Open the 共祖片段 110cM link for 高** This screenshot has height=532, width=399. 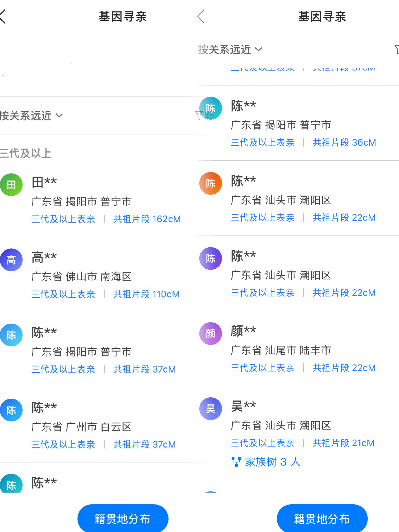(x=146, y=294)
